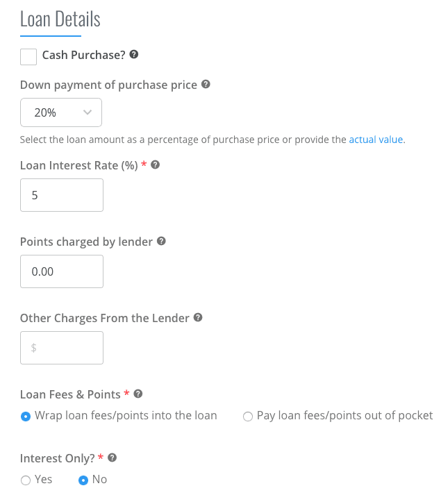Open help for Other Charges From the Lender
Screen dimensions: 441x504
pyautogui.click(x=198, y=317)
